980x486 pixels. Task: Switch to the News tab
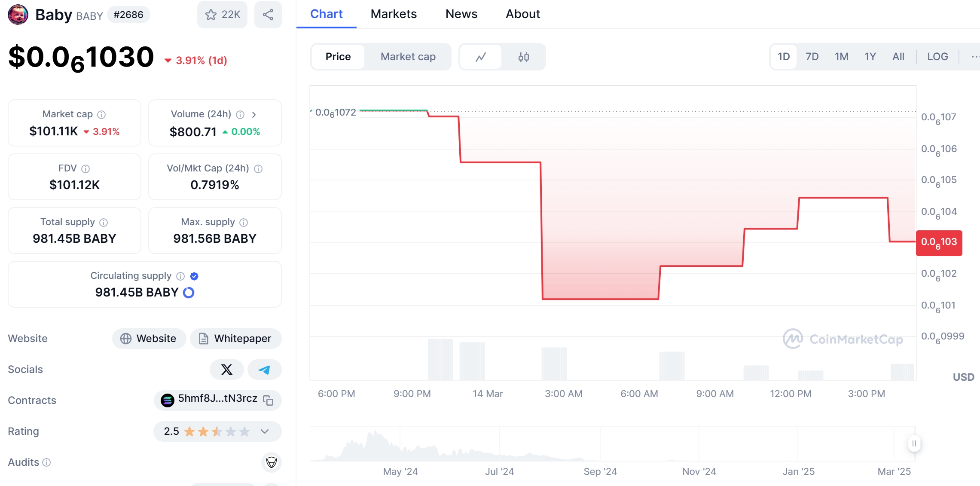point(461,14)
